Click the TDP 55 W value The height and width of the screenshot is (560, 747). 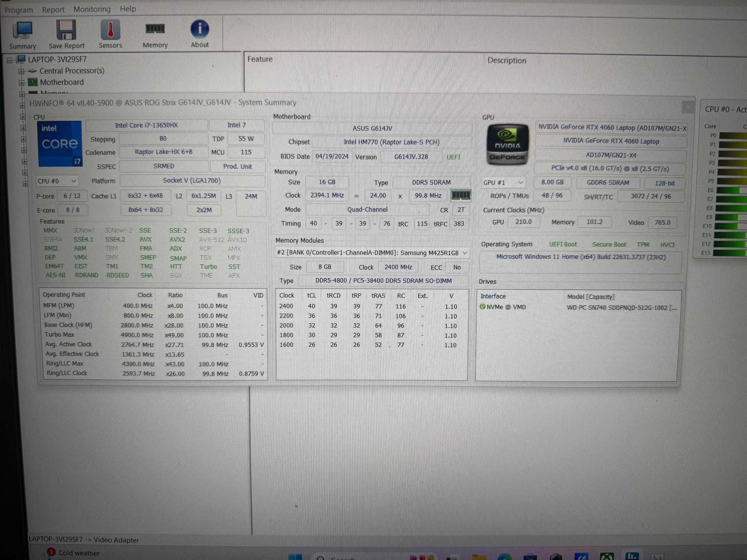(x=246, y=139)
